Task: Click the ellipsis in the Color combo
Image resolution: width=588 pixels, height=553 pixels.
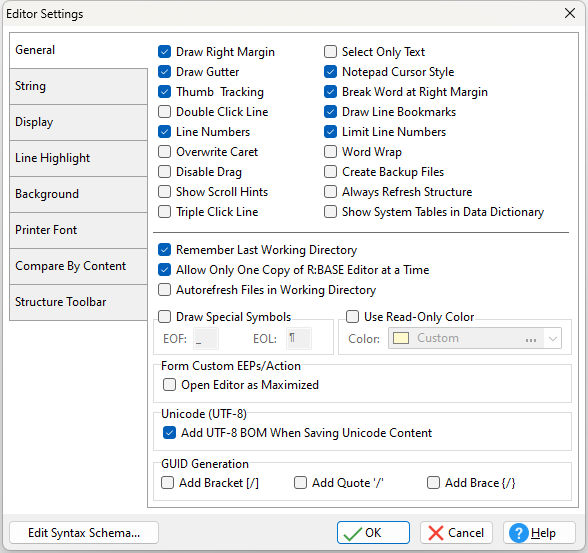Action: [x=531, y=339]
